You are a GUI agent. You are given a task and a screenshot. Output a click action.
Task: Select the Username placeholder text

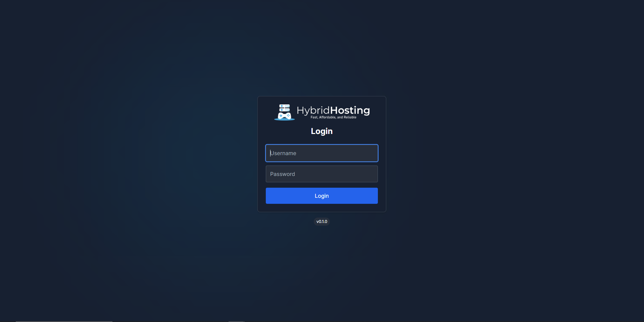click(283, 153)
